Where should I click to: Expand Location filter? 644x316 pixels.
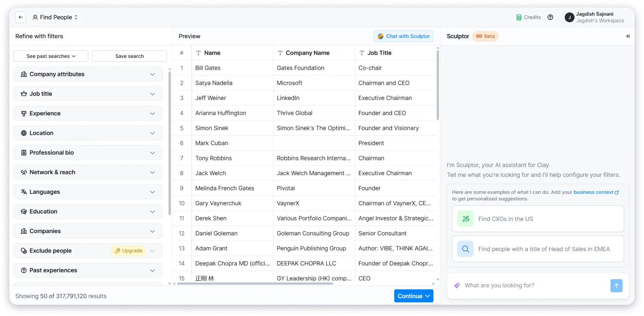tap(88, 133)
